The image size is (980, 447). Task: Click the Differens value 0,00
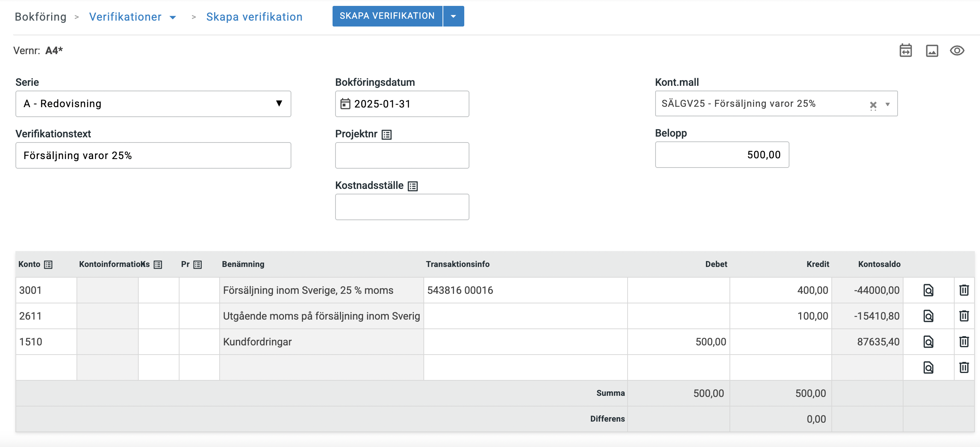point(816,419)
